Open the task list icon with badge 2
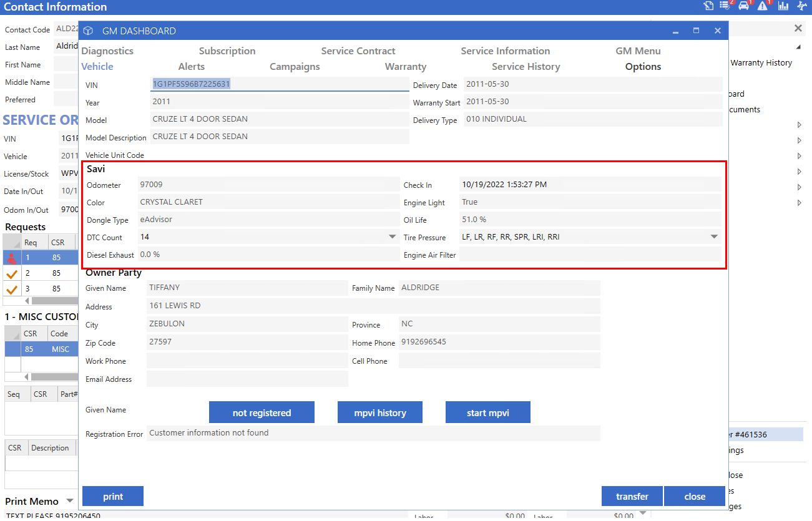Image resolution: width=812 pixels, height=521 pixels. pyautogui.click(x=725, y=6)
